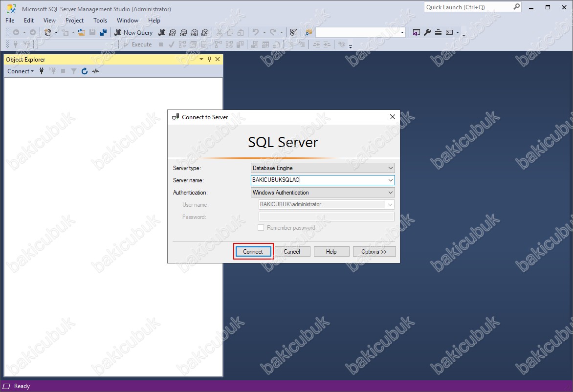This screenshot has height=392, width=573.
Task: Click the Quick Launch search magnifier icon
Action: click(516, 7)
